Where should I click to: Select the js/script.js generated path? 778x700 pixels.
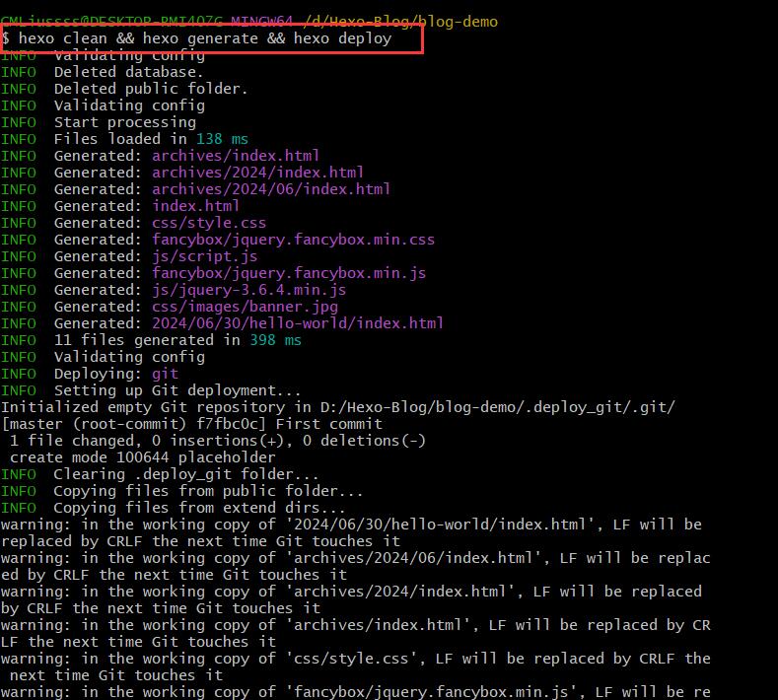(204, 256)
